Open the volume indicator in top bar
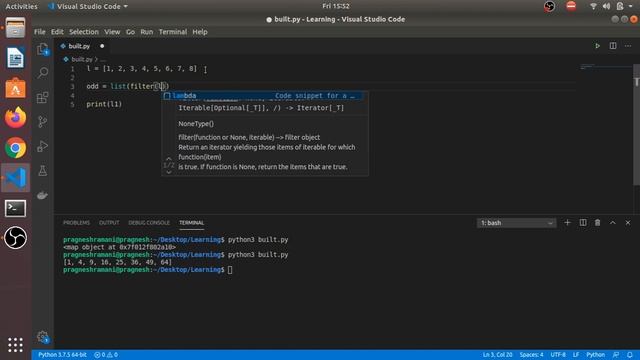The width and height of the screenshot is (640, 360). point(607,6)
